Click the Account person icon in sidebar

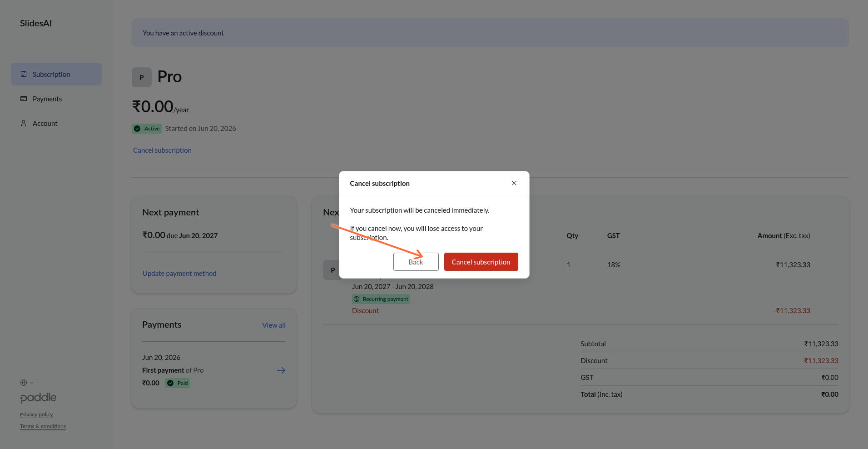click(x=24, y=123)
